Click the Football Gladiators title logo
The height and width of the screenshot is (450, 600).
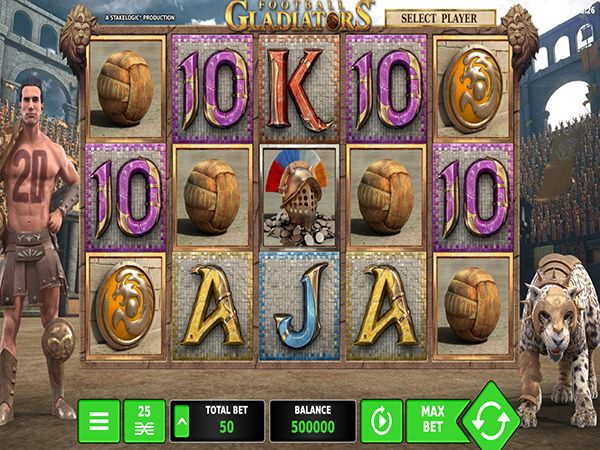pyautogui.click(x=298, y=16)
